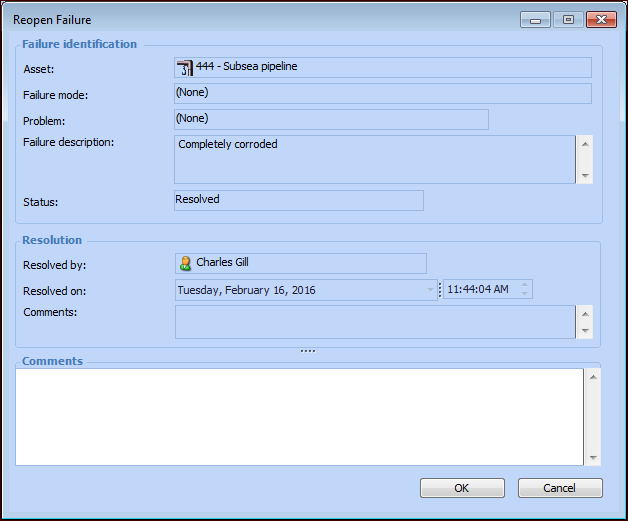Click the time value 11:44:04 AM
The image size is (628, 521).
(478, 289)
